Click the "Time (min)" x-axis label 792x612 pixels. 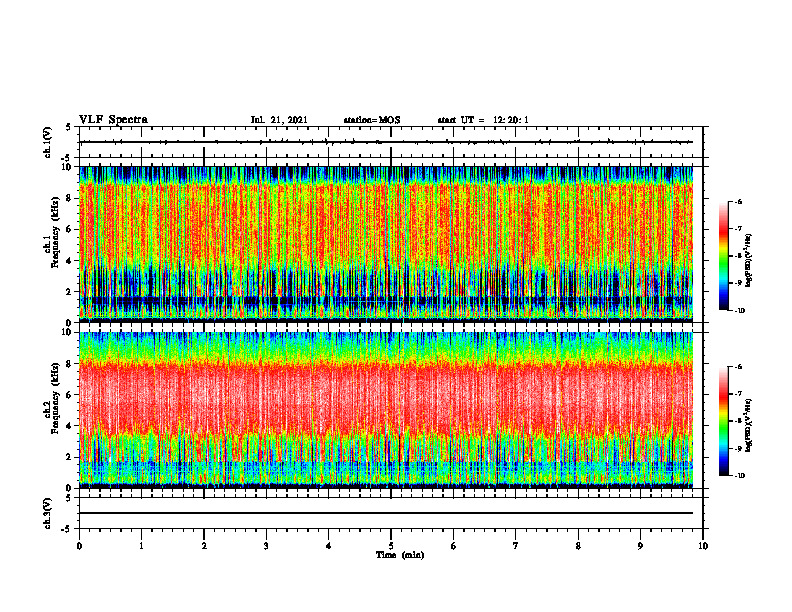click(400, 555)
